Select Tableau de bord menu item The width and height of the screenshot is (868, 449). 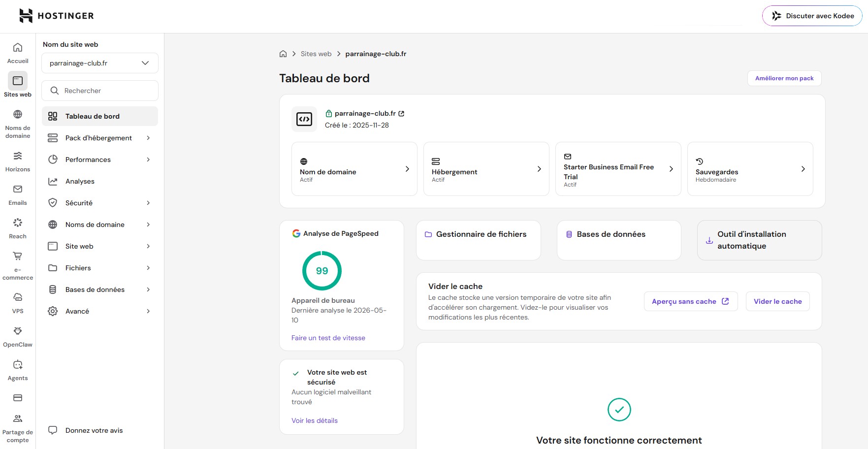tap(100, 116)
